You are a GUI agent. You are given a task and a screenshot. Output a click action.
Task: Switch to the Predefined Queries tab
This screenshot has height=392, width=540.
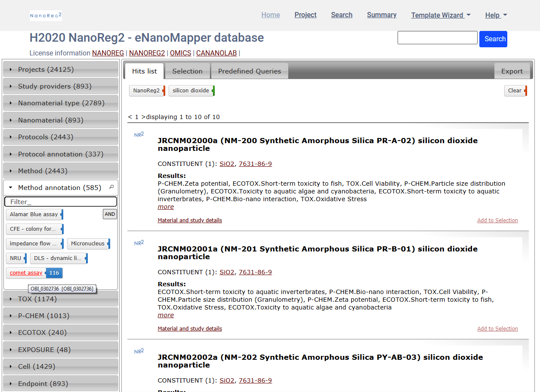point(249,71)
